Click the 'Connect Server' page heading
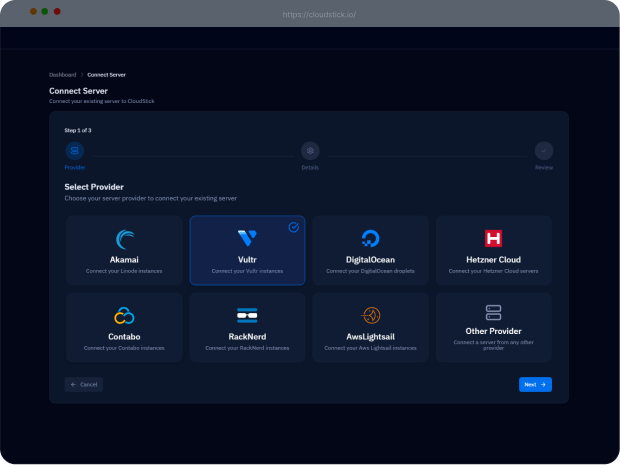Viewport: 620px width, 465px height. (x=78, y=91)
